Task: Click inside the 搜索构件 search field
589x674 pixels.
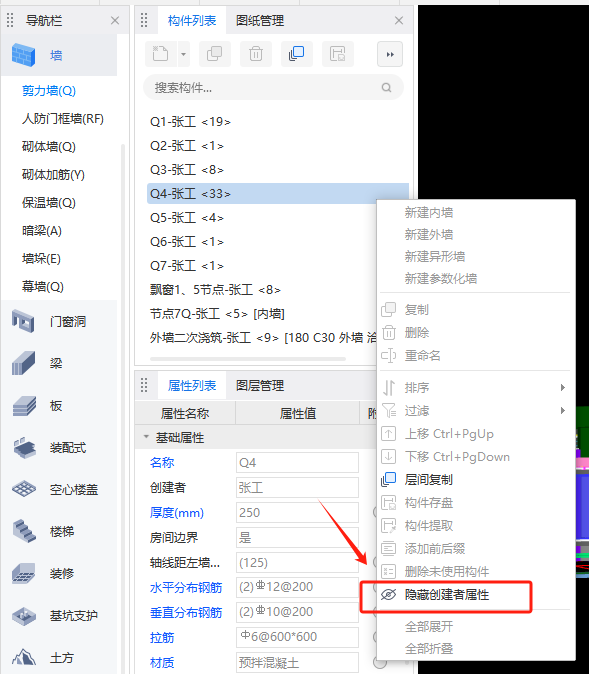Action: coord(273,88)
